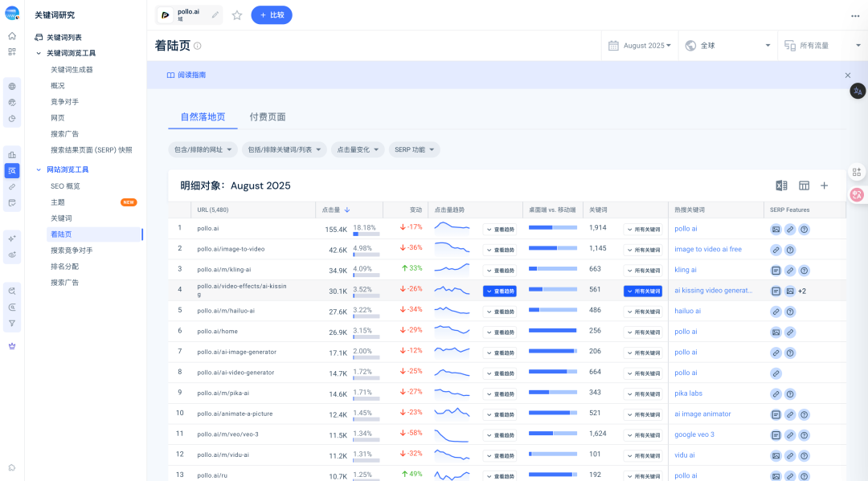Close the 阅读指南 banner
Image resolution: width=868 pixels, height=481 pixels.
(848, 75)
